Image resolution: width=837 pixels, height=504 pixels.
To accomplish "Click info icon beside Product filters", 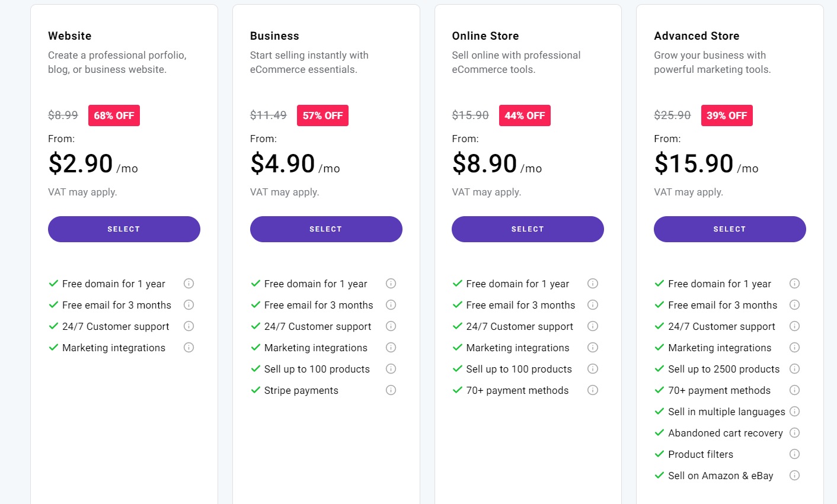I will (795, 454).
